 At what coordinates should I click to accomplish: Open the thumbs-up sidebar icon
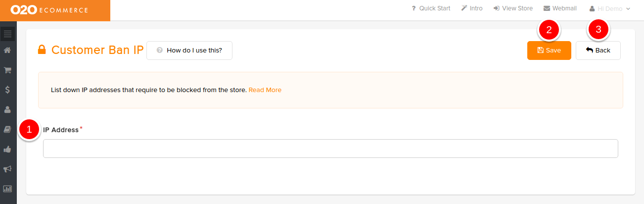pos(7,149)
